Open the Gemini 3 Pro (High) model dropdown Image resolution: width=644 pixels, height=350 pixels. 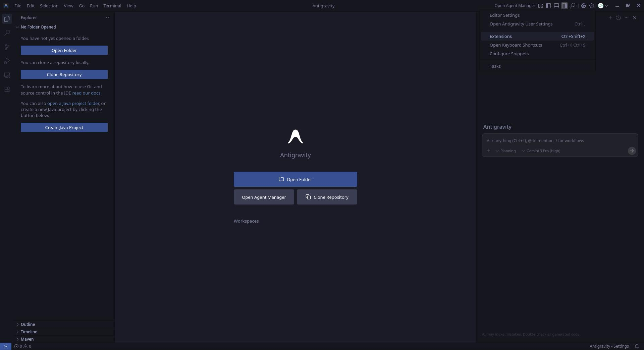[x=541, y=151]
